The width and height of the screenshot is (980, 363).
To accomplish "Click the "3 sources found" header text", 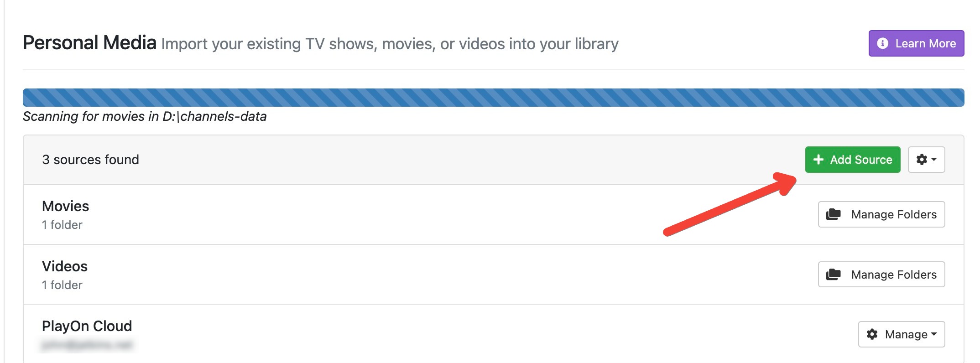I will [x=90, y=160].
